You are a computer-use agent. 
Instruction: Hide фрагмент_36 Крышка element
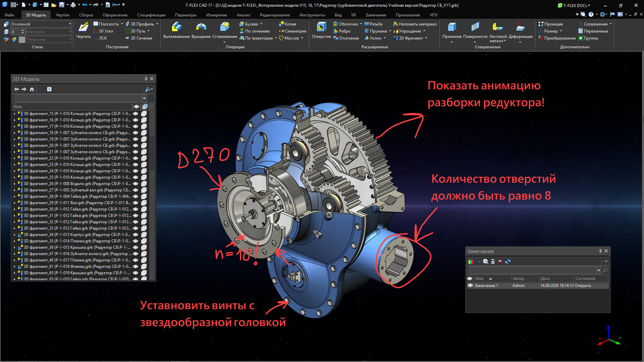click(x=136, y=247)
